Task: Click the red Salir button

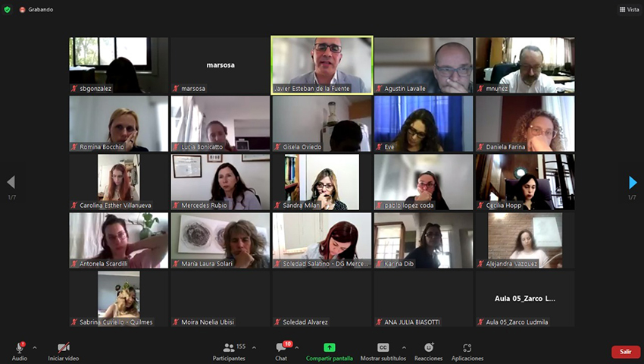Action: (x=626, y=352)
